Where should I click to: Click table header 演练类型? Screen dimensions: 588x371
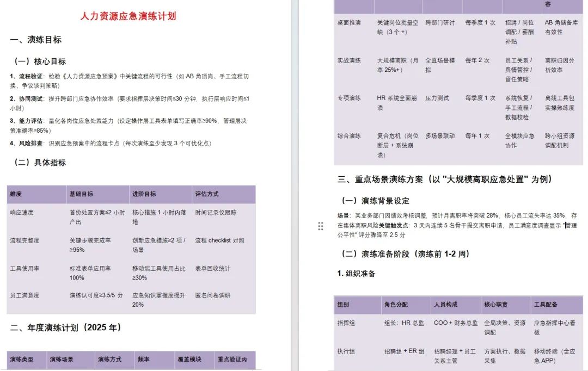(22, 360)
